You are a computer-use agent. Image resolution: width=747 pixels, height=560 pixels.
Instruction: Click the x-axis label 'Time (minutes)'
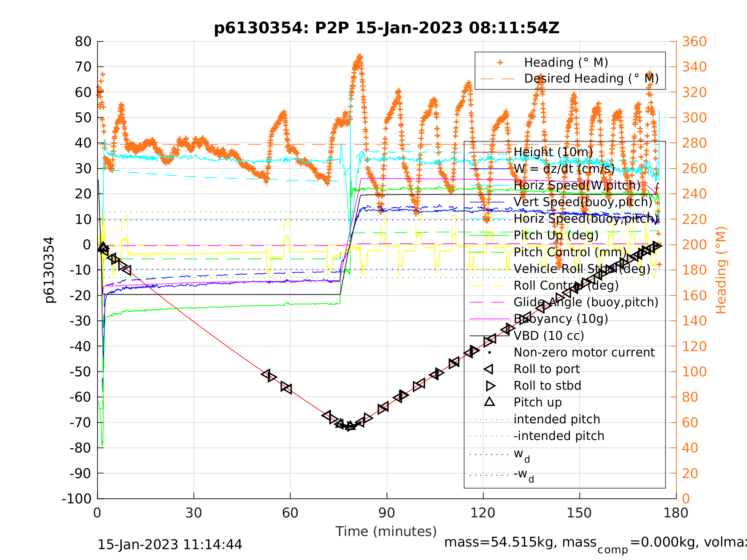click(386, 532)
